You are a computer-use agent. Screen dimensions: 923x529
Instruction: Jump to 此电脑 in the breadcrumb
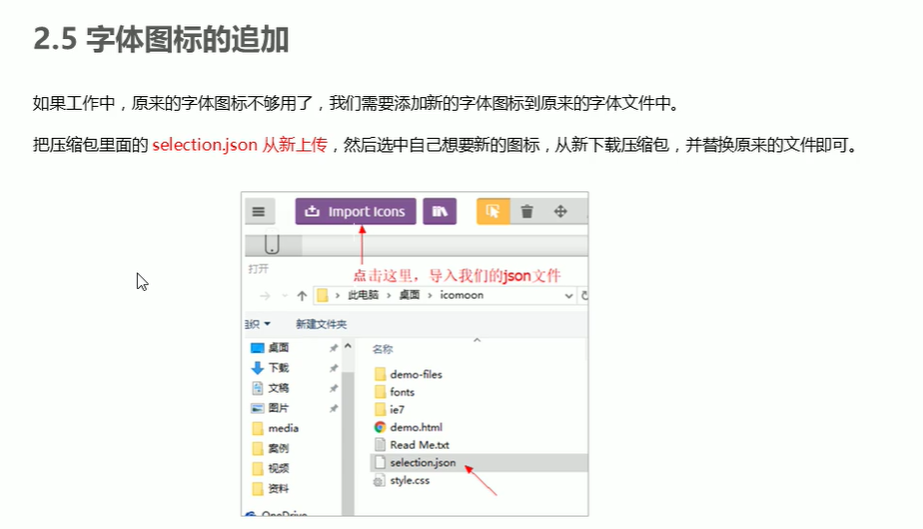pyautogui.click(x=363, y=295)
